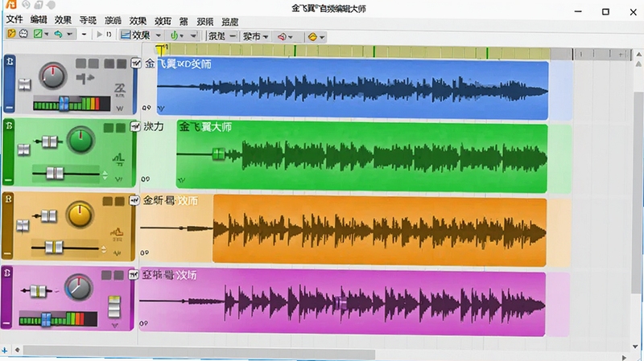Viewport: 644px width, 361px height.
Task: Click the routing arrows icon on gray track
Action: click(x=85, y=78)
